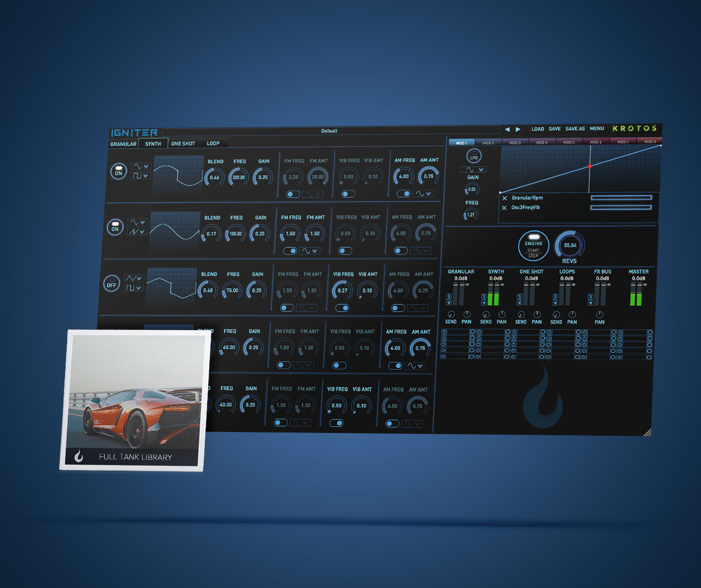Open third oscillator's triangle waveform dropdown
This screenshot has height=588, width=701.
[134, 279]
